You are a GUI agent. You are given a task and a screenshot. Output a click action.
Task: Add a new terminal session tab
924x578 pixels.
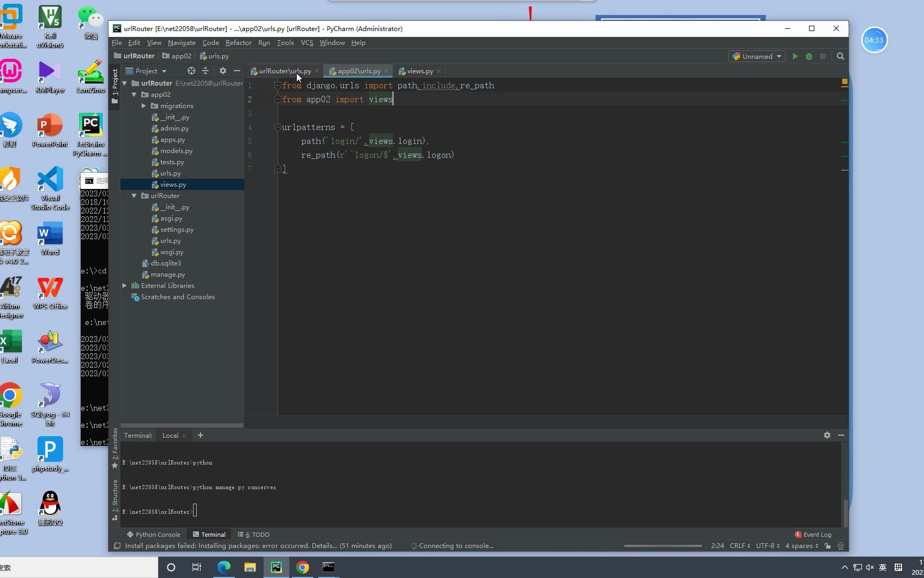201,435
